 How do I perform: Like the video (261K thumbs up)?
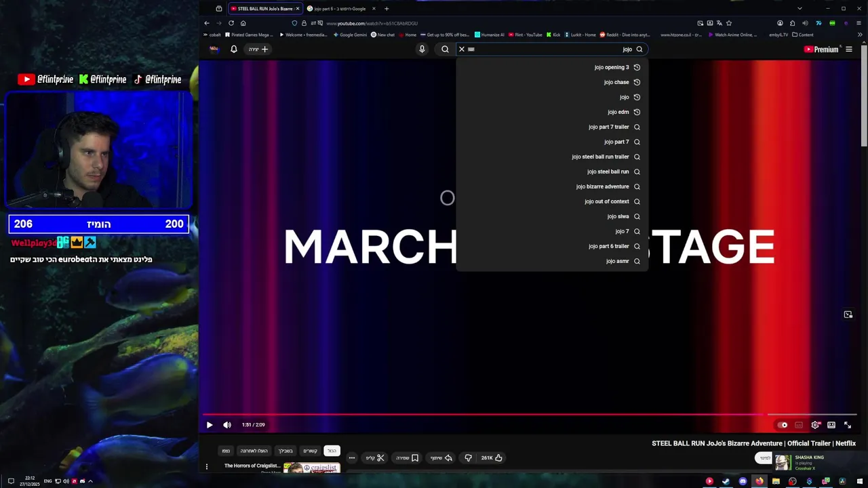(x=492, y=458)
